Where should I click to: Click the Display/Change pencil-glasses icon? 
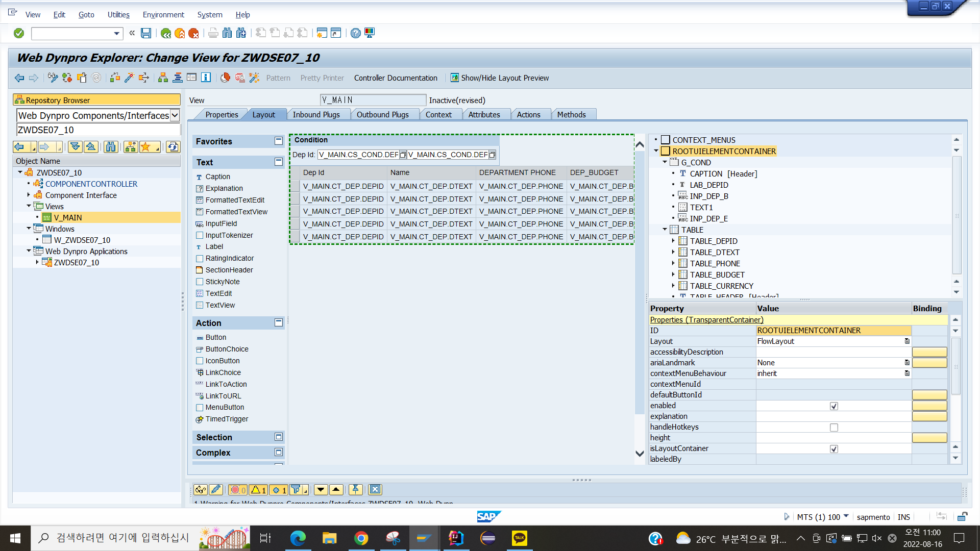pos(53,78)
